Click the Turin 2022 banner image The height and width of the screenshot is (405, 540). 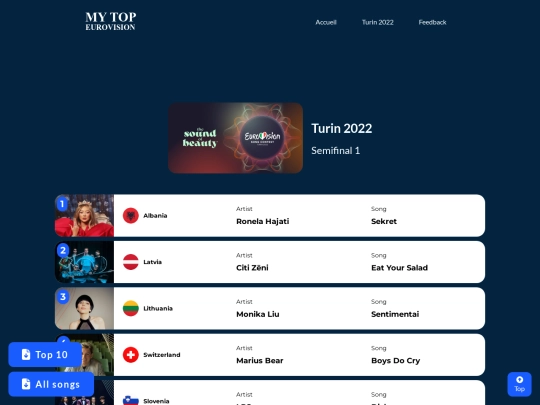(236, 138)
